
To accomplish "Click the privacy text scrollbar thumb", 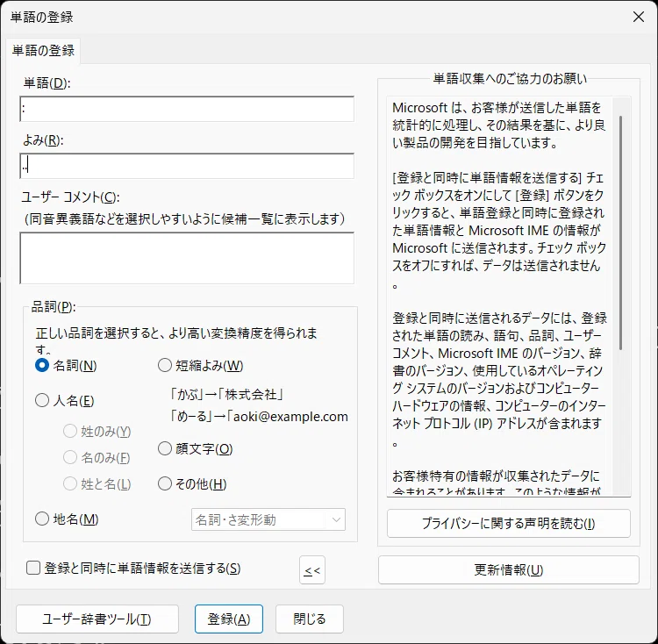I will tap(620, 233).
